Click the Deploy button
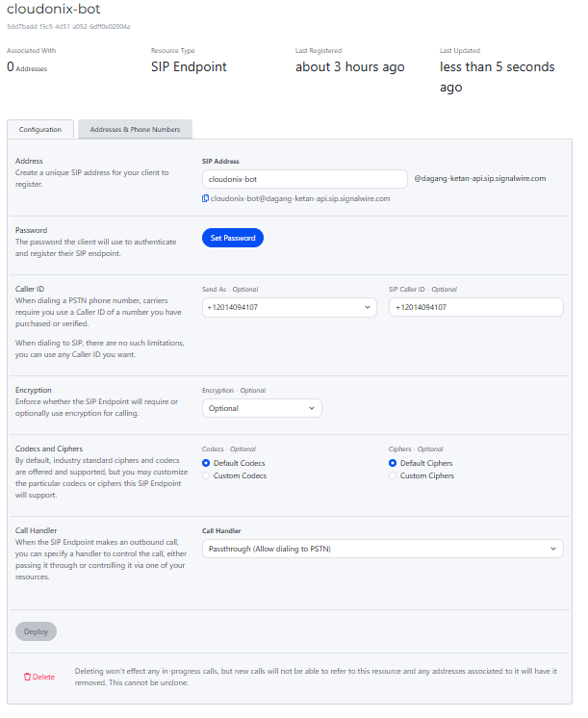 click(x=36, y=631)
